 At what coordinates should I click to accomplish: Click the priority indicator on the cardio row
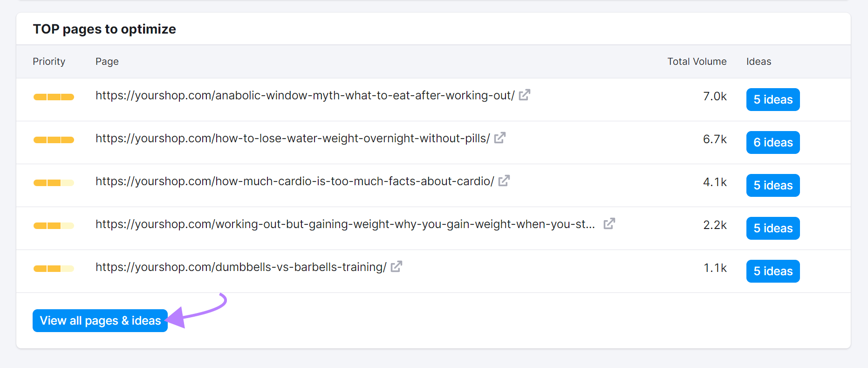click(53, 182)
